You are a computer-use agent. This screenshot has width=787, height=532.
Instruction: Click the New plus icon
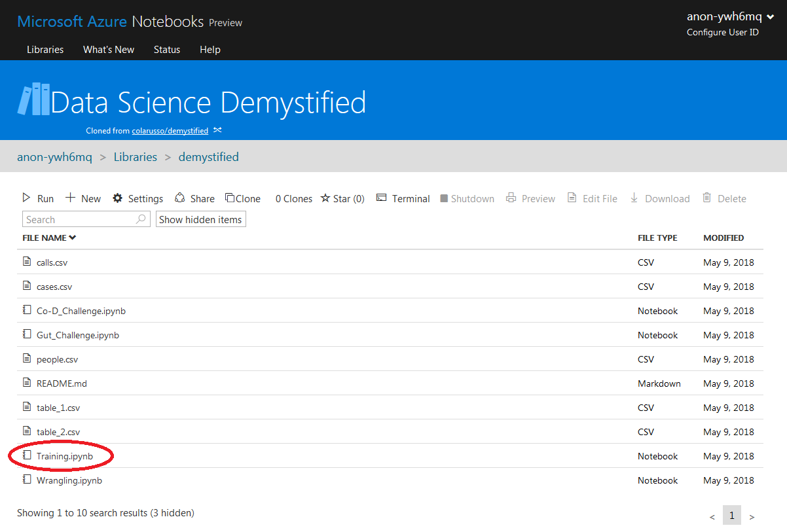click(71, 198)
